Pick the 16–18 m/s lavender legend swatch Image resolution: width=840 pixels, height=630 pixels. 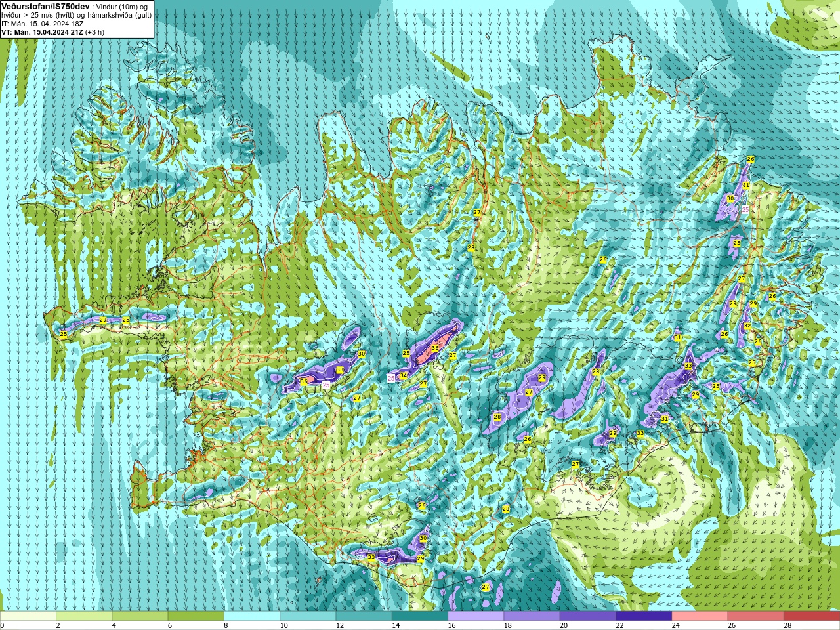point(476,616)
